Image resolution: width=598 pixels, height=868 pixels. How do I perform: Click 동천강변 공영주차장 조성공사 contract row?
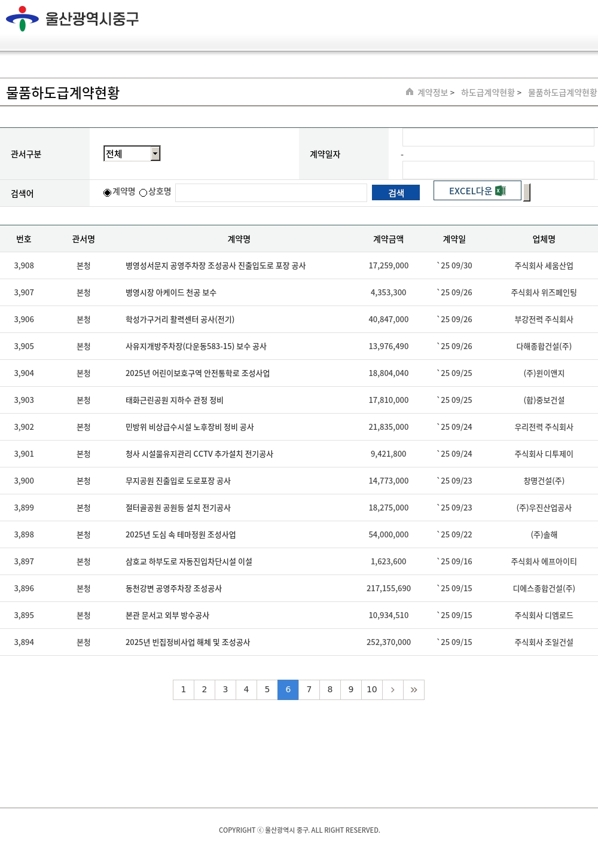click(x=173, y=589)
